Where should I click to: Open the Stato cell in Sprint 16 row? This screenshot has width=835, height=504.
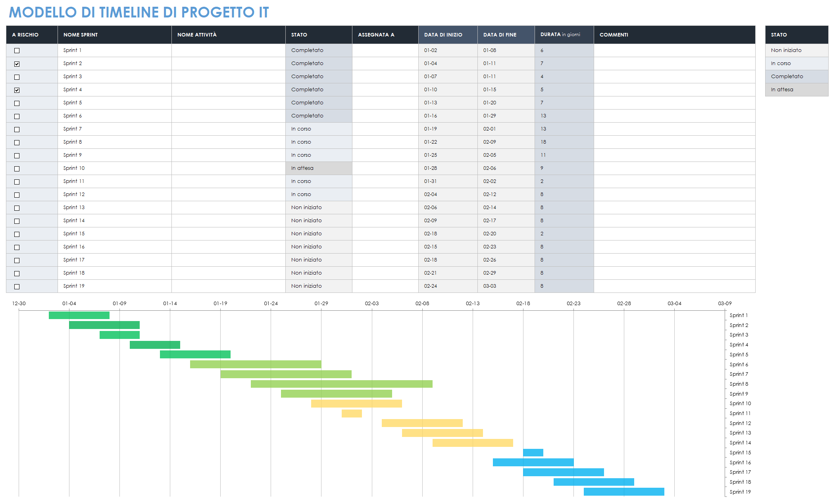pyautogui.click(x=319, y=247)
